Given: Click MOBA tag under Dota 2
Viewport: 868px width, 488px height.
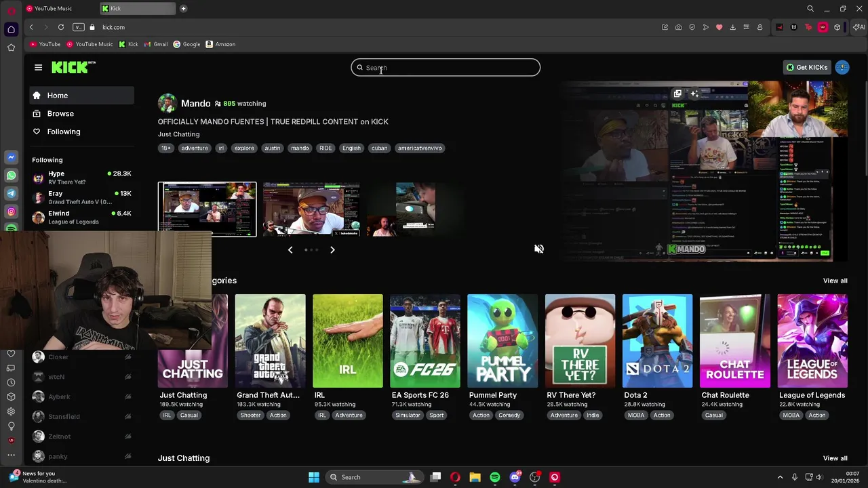Looking at the screenshot, I should (636, 415).
